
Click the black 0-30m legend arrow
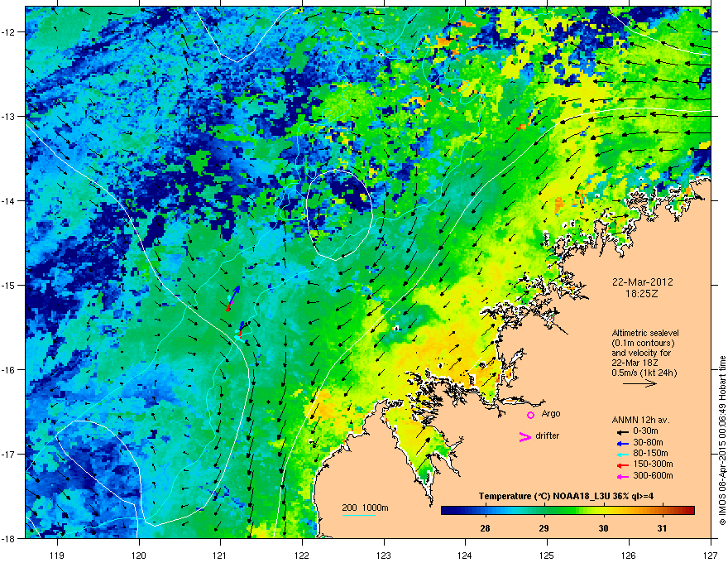click(x=623, y=432)
